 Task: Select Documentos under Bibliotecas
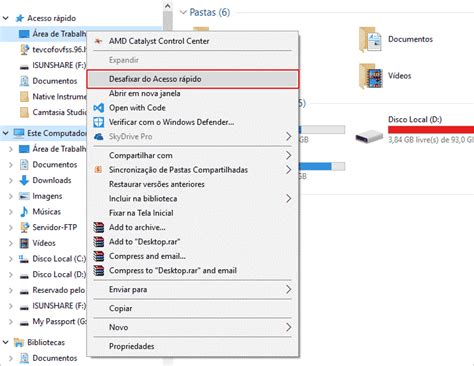tap(55, 358)
